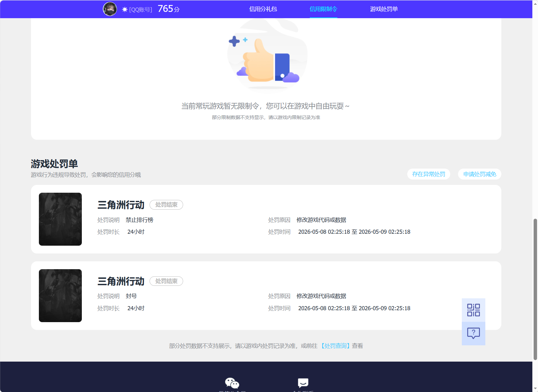Open the help question floating icon
The image size is (538, 392).
click(473, 333)
